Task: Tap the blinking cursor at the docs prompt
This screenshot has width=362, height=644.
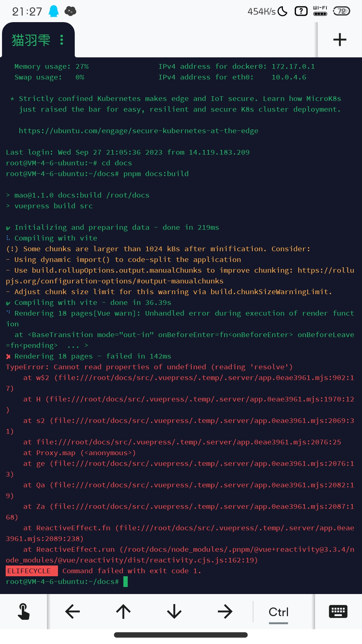Action: pos(127,582)
